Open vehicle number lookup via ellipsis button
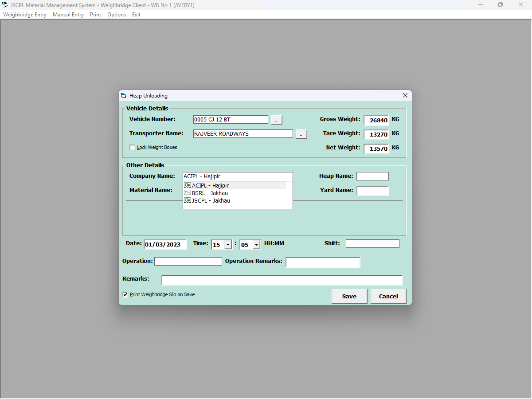The width and height of the screenshot is (532, 399). click(x=276, y=119)
